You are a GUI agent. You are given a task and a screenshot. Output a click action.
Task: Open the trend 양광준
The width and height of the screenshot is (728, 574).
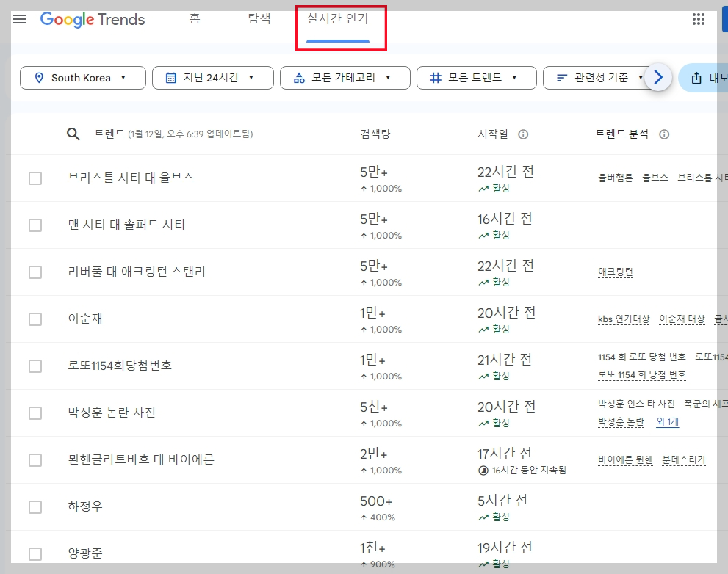click(x=85, y=553)
